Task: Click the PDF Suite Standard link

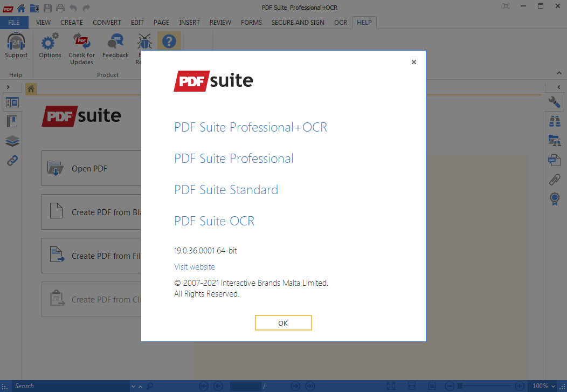Action: 226,190
